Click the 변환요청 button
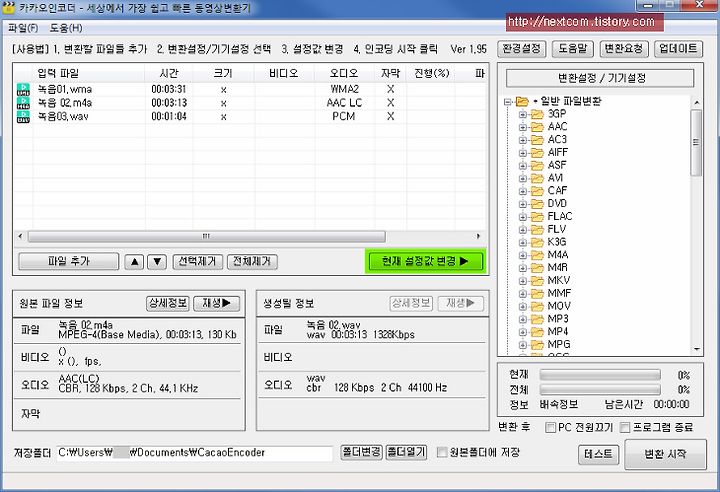The image size is (720, 492). tap(624, 49)
